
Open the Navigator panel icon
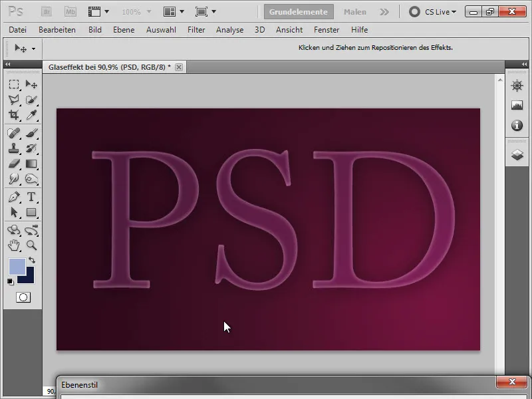(517, 86)
